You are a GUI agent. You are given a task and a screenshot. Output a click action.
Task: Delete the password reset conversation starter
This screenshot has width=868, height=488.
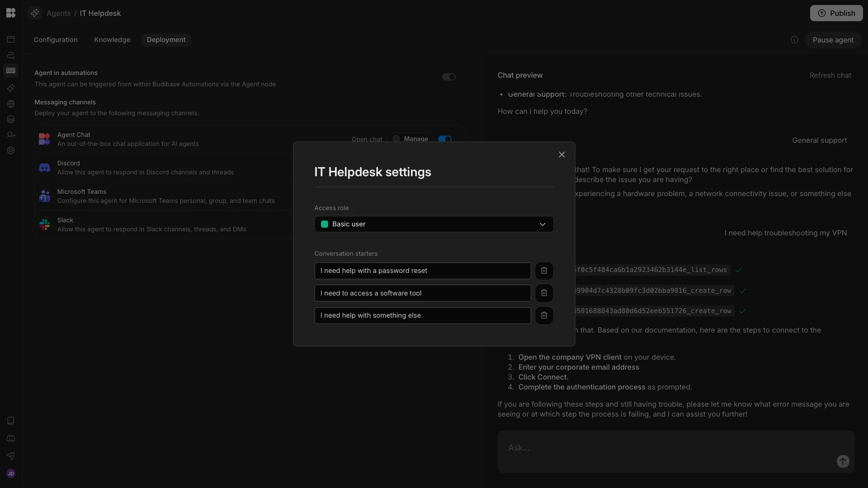pyautogui.click(x=544, y=271)
